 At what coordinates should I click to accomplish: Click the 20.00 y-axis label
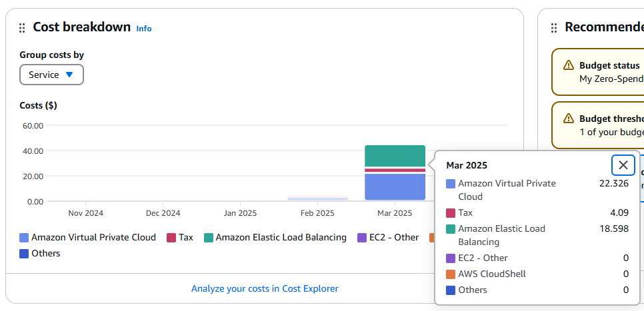[x=33, y=176]
